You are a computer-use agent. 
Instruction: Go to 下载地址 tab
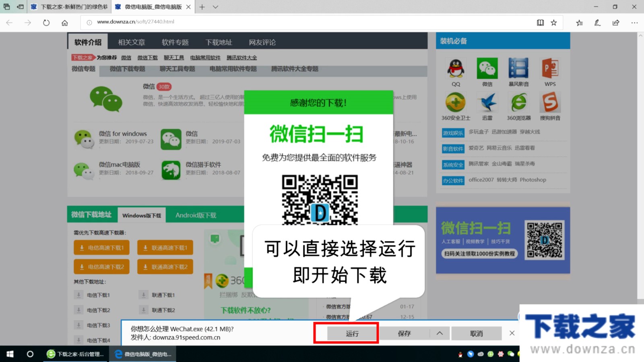click(219, 42)
